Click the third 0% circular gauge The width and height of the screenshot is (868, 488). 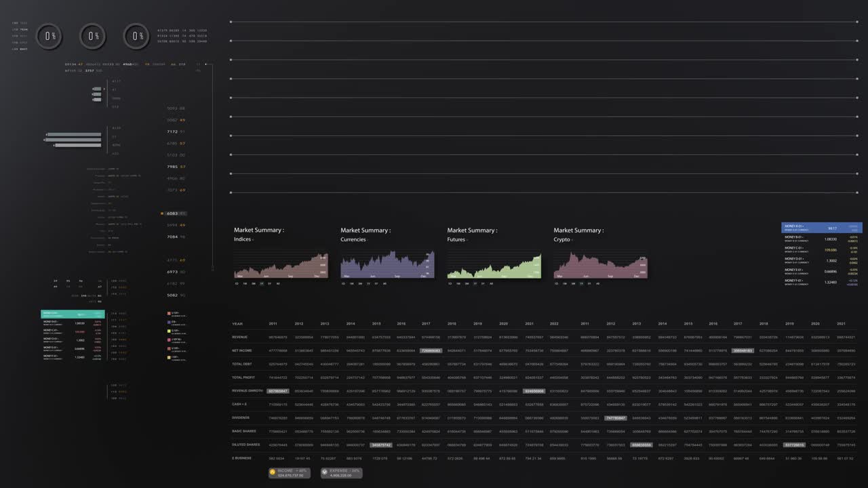click(x=136, y=36)
